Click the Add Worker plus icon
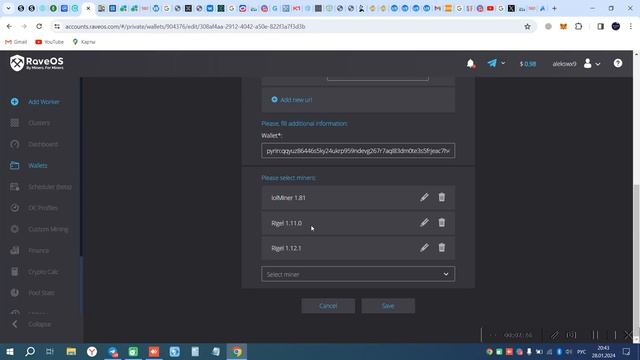 click(x=15, y=102)
